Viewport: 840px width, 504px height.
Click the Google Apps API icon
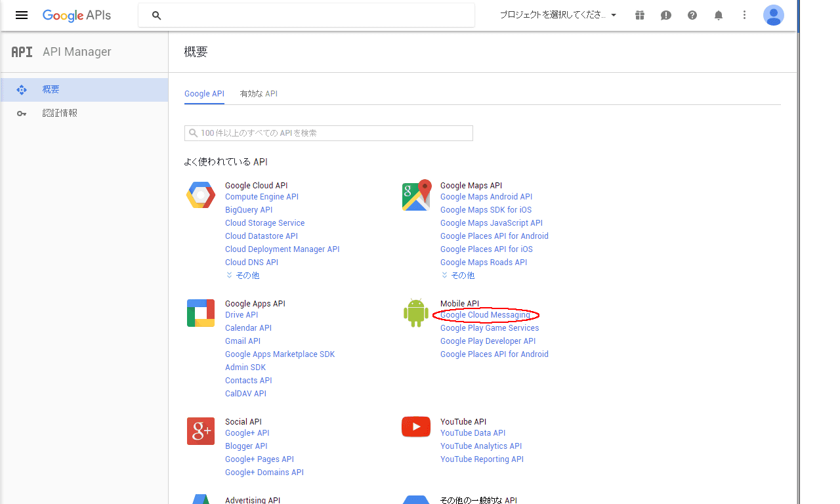pyautogui.click(x=201, y=313)
